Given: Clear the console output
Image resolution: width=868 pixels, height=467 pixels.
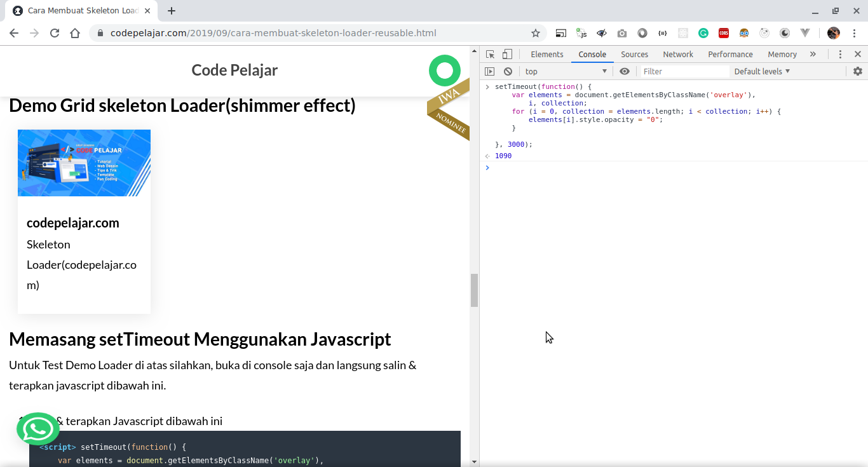Looking at the screenshot, I should click(508, 72).
